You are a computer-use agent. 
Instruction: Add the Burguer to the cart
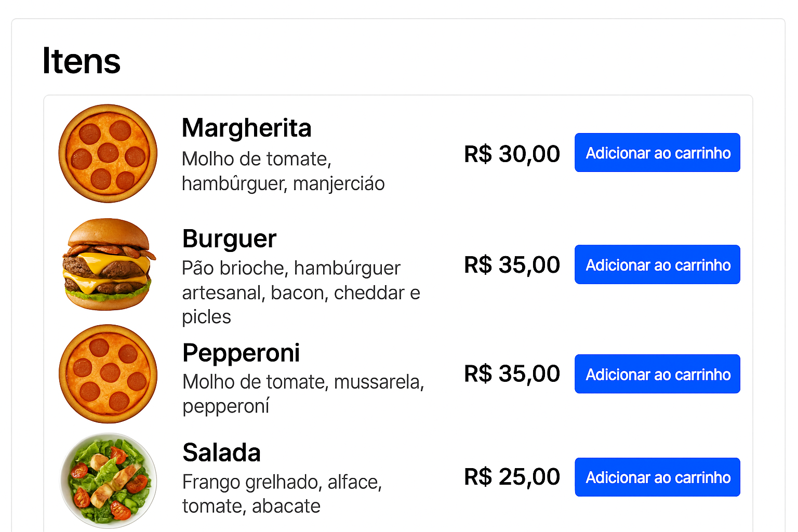pyautogui.click(x=657, y=264)
